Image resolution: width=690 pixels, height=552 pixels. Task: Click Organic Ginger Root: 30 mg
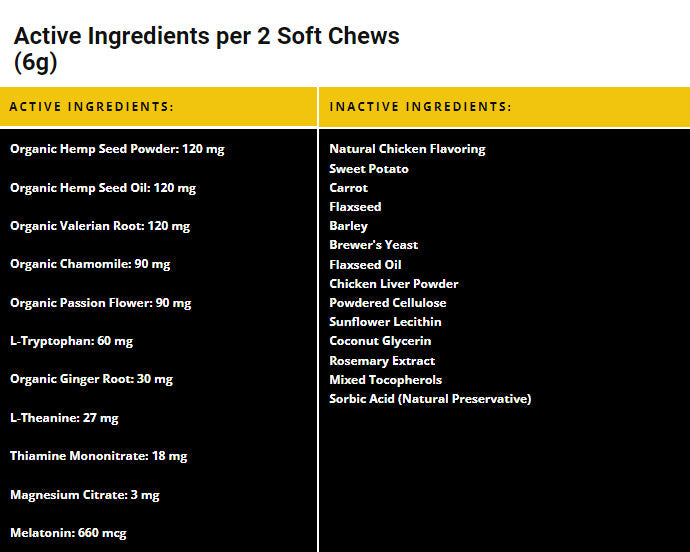[91, 379]
